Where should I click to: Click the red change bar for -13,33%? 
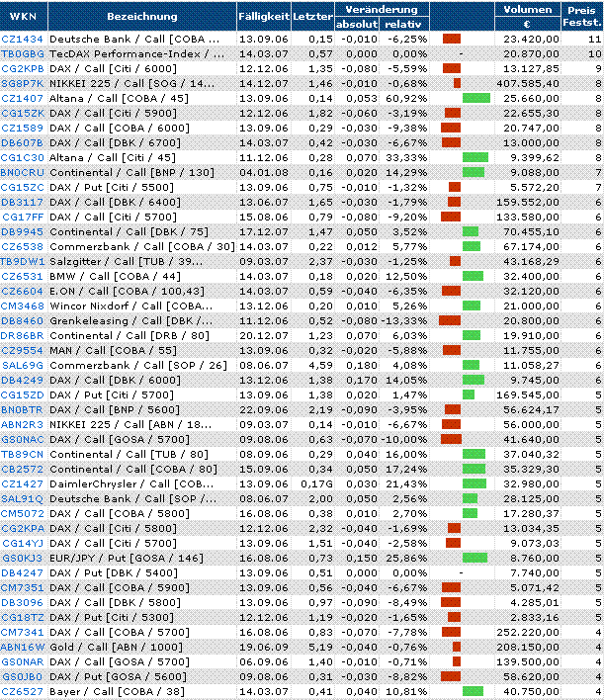[450, 321]
